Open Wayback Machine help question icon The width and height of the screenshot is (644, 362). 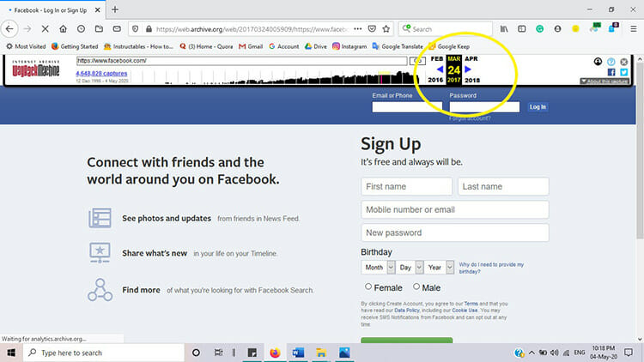(x=611, y=62)
